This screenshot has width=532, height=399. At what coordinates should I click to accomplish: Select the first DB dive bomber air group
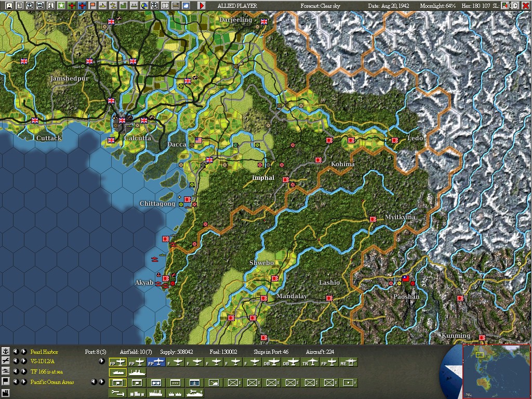coord(272,362)
